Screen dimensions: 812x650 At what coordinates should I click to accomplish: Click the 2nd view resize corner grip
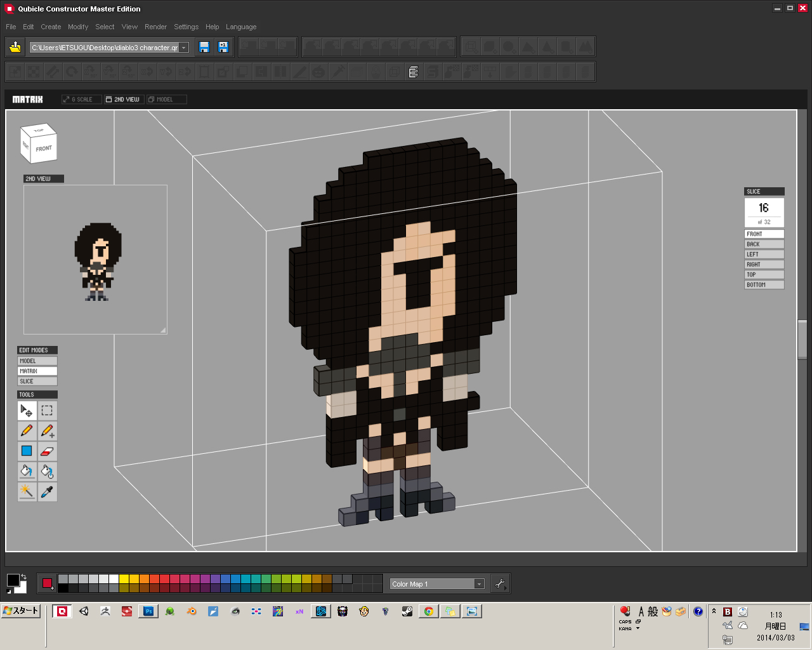163,330
